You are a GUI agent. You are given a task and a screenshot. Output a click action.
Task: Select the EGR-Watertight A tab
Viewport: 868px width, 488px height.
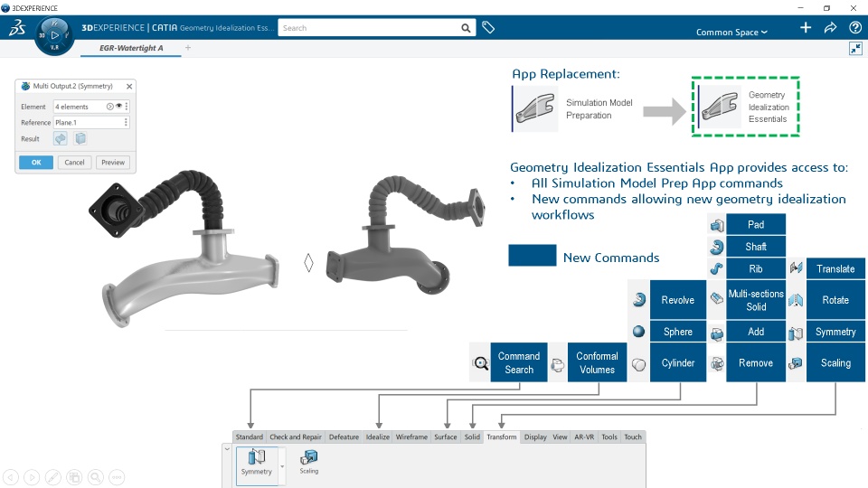coord(131,48)
